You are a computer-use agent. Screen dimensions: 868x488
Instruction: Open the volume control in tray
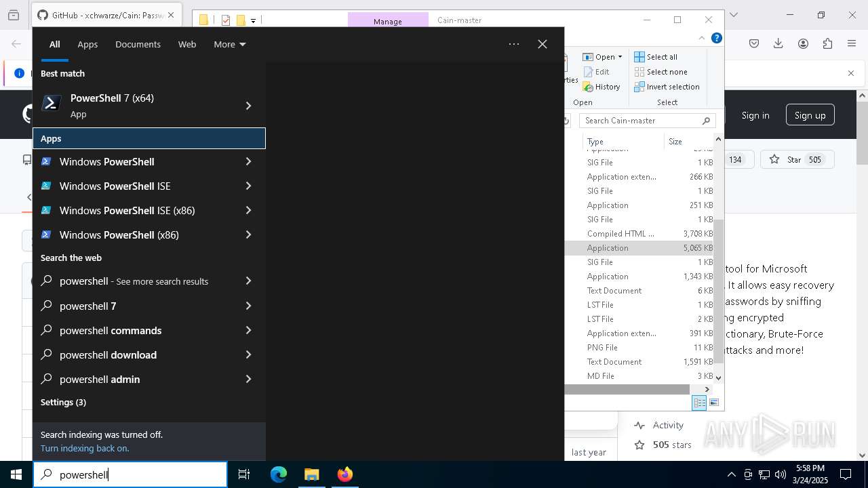click(x=780, y=474)
